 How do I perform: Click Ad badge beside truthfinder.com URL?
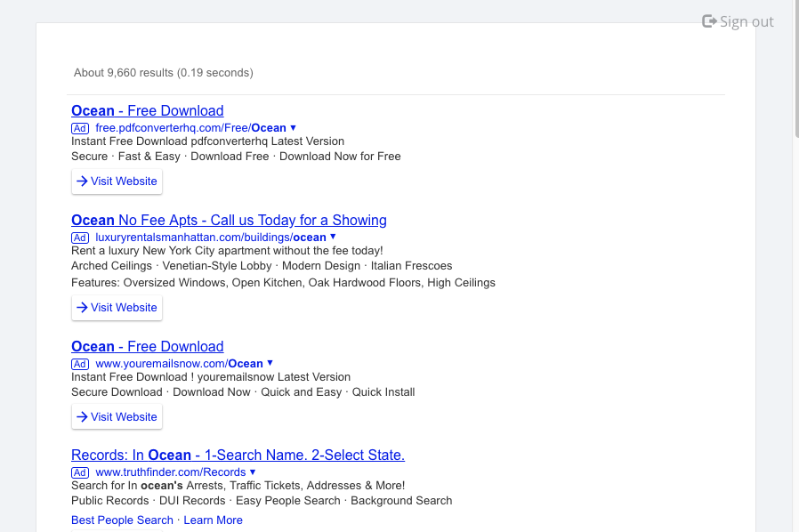(x=80, y=472)
